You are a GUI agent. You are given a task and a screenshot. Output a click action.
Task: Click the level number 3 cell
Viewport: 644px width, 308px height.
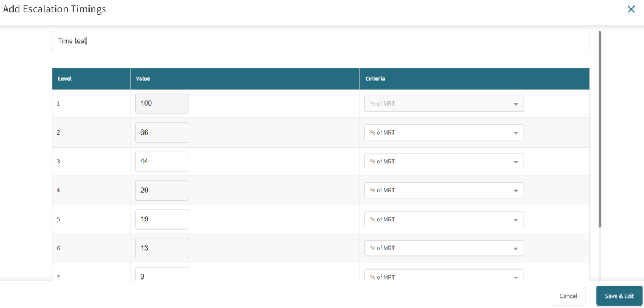point(91,162)
